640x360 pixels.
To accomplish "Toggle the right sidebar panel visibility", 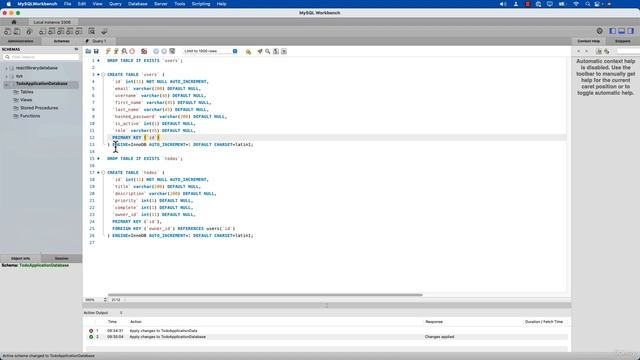I will 631,31.
